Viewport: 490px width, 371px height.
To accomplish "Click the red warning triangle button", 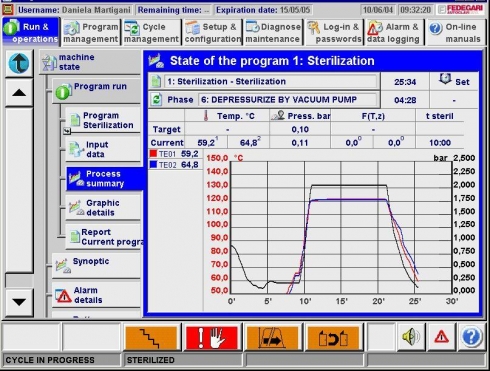I will pos(441,337).
